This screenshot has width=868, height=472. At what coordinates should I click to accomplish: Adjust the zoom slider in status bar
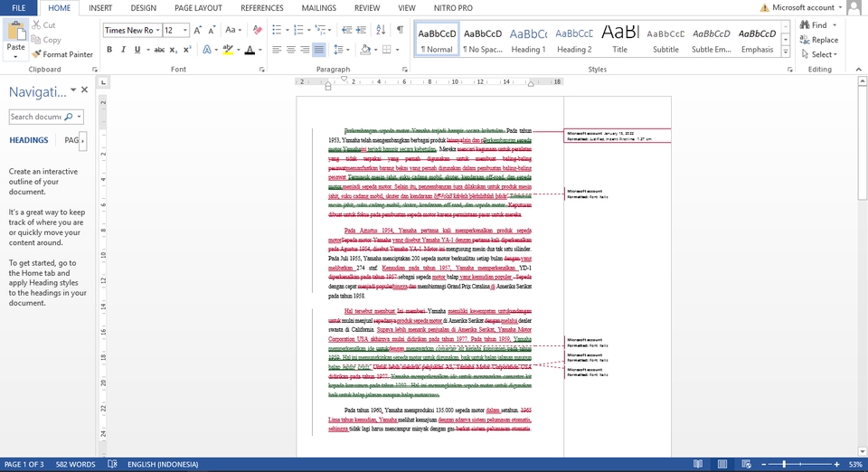coord(784,464)
